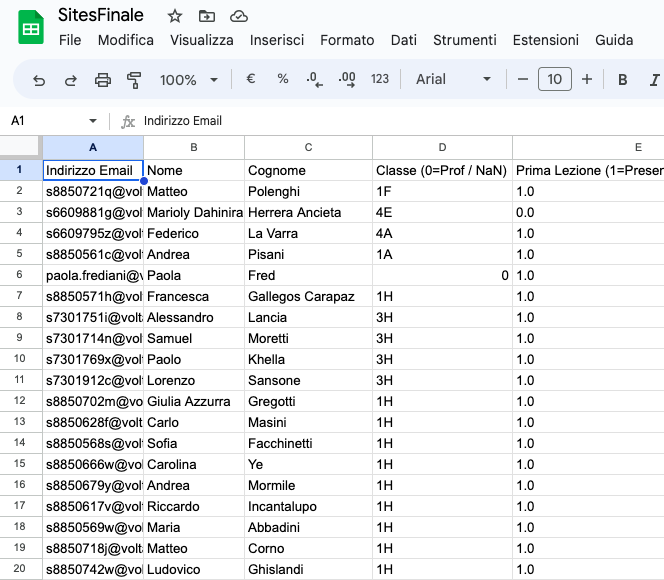The image size is (664, 580).
Task: Click the formula bar with Indirizzo Email
Action: click(183, 121)
